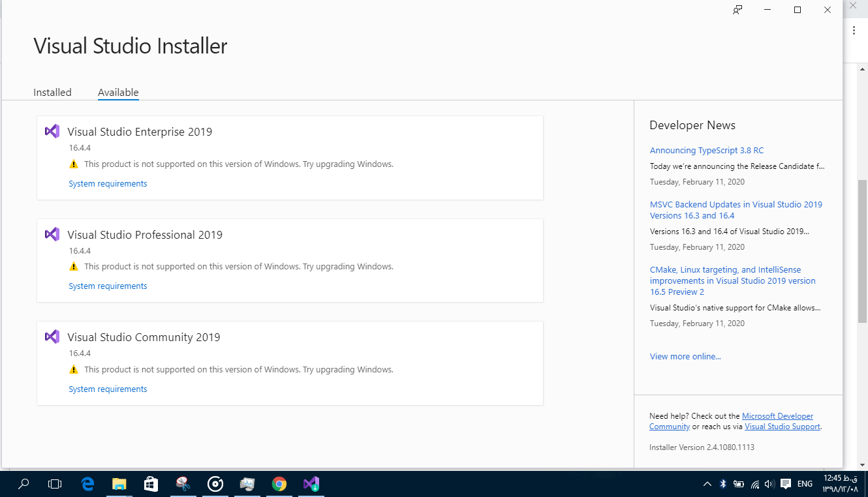Click the feedback icon in title bar
This screenshot has width=868, height=497.
(737, 10)
